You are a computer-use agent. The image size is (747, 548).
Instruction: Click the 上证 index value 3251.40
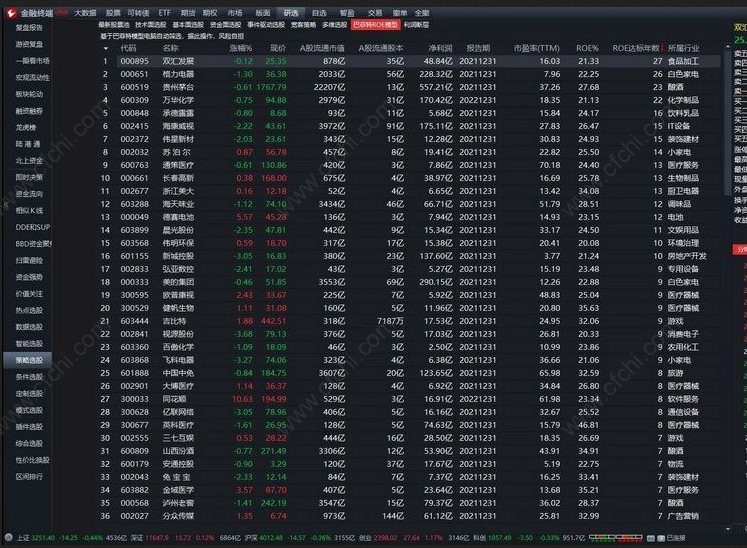click(43, 538)
